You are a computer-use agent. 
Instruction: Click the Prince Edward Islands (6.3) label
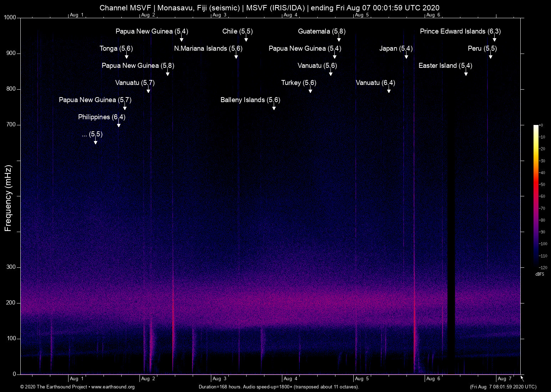click(x=460, y=31)
